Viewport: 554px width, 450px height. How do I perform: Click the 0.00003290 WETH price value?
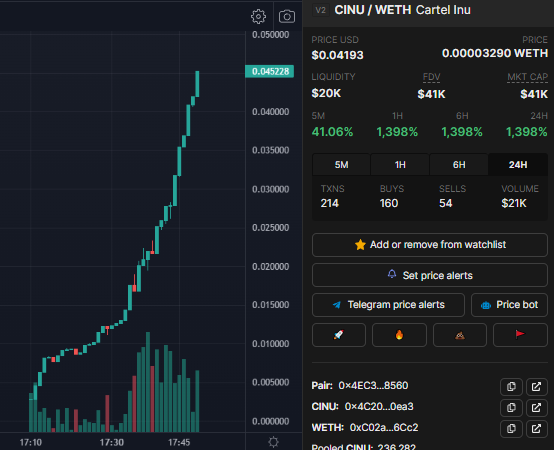point(495,53)
